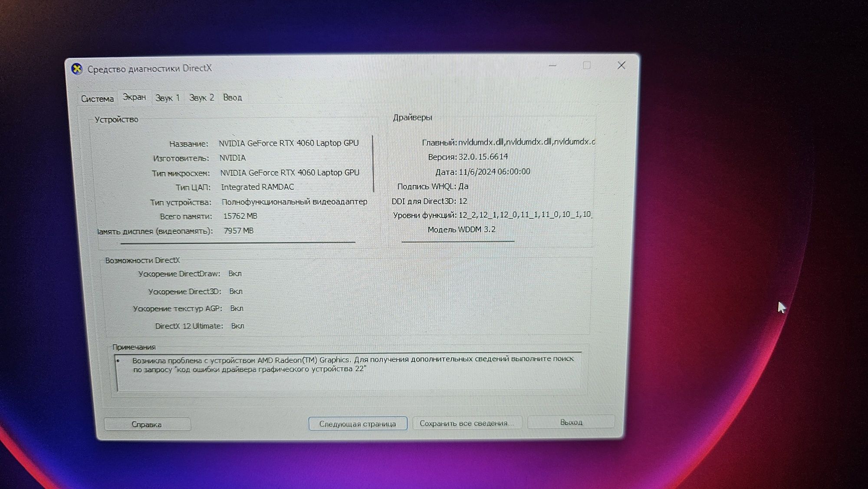Open the Звук 1 tab
The image size is (868, 489).
167,98
